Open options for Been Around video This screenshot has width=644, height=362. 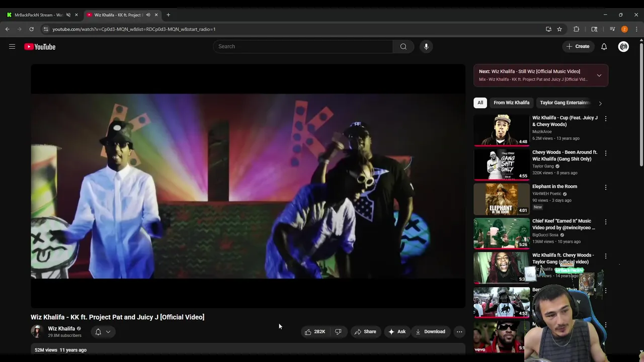pos(605,153)
